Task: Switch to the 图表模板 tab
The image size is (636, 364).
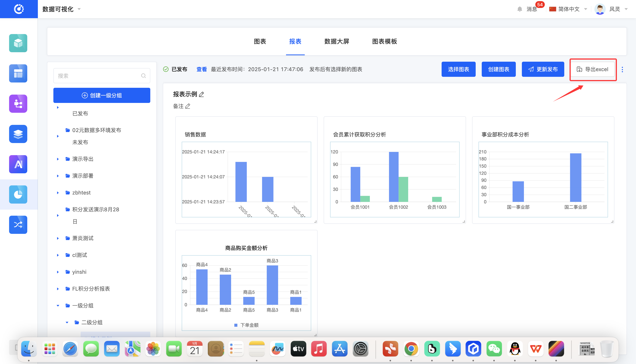Action: coord(384,41)
